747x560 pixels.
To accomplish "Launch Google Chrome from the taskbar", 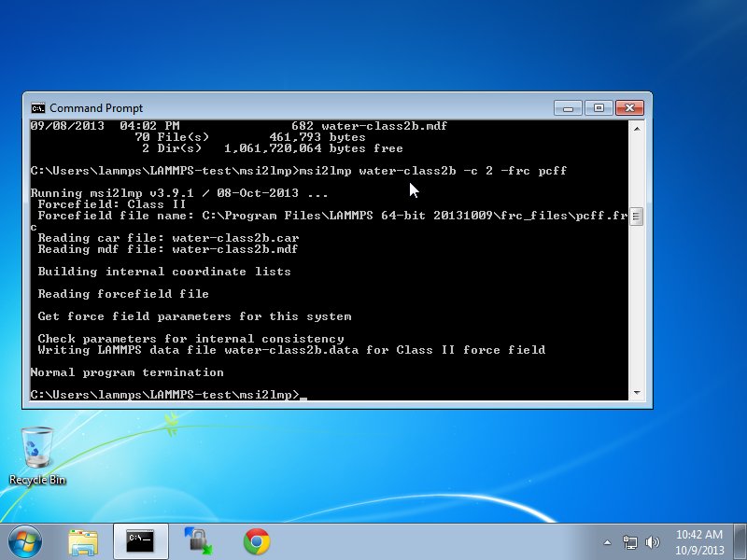I will (256, 541).
